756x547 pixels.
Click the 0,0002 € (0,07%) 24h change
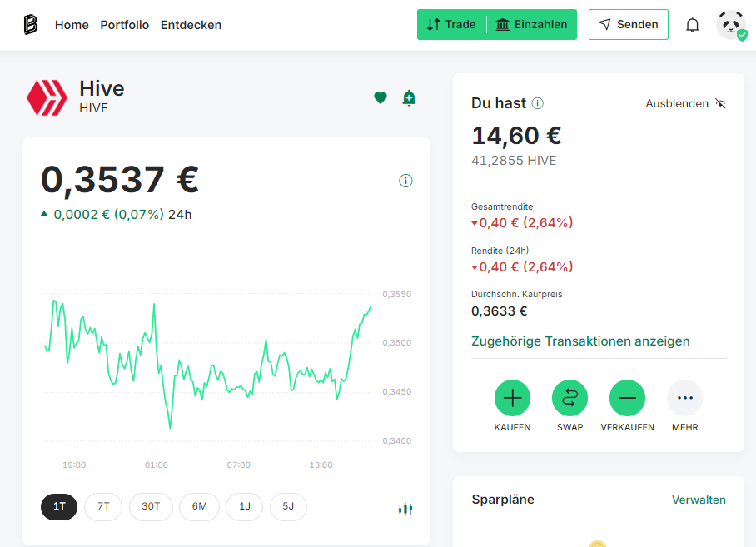point(117,215)
